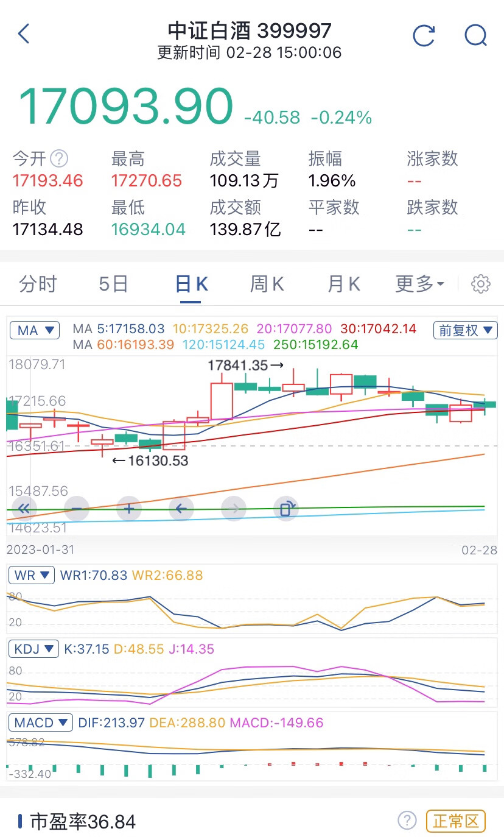Image resolution: width=504 pixels, height=837 pixels.
Task: Open search with the magnifier icon
Action: (x=475, y=35)
